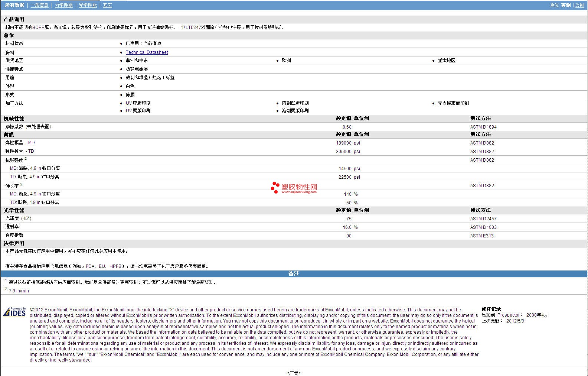
Task: Switch to the 所有数据 tab
Action: point(14,5)
